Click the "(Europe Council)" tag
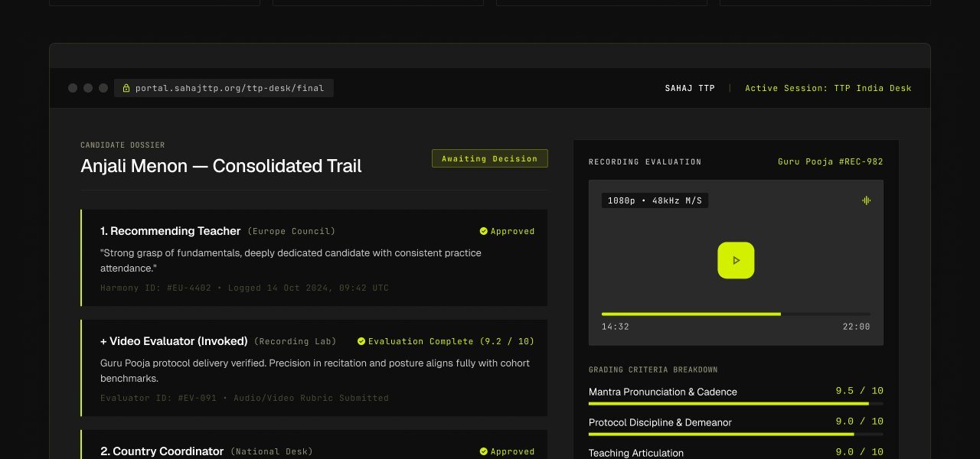This screenshot has width=980, height=459. [x=291, y=231]
